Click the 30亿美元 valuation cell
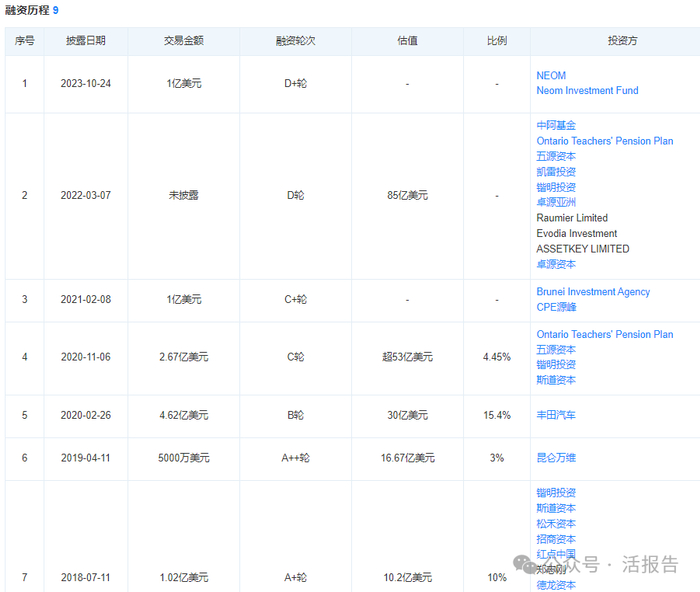700x592 pixels. [x=408, y=416]
